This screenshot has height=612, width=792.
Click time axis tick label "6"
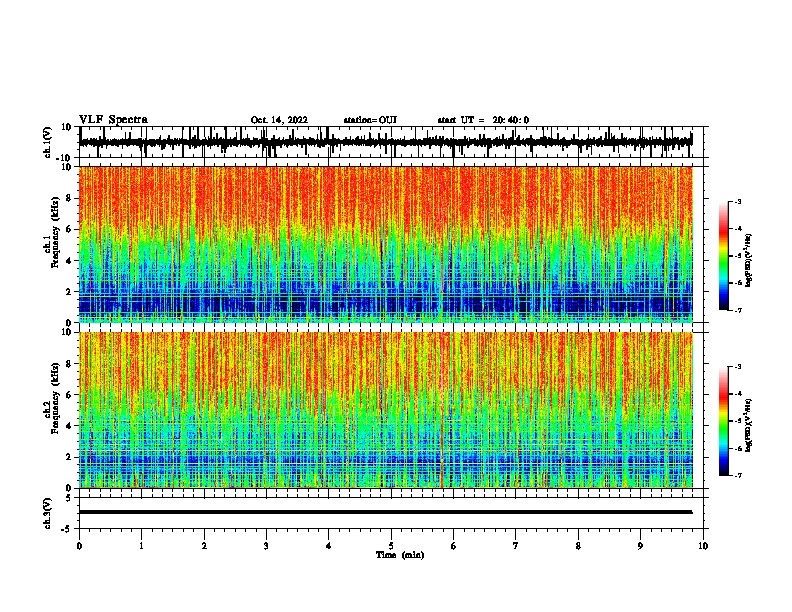pos(454,546)
